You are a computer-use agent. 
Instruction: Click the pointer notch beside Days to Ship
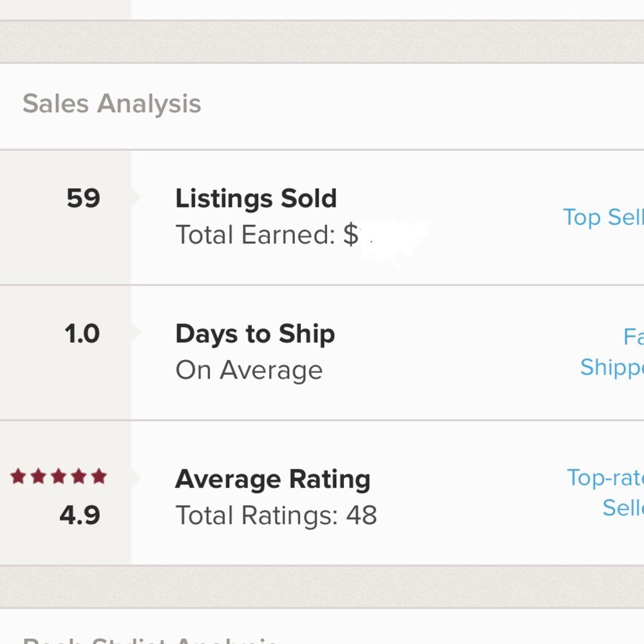(135, 332)
